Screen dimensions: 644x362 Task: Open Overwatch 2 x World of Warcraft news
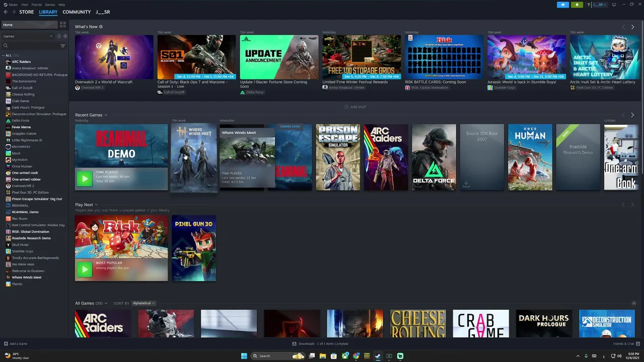click(114, 57)
